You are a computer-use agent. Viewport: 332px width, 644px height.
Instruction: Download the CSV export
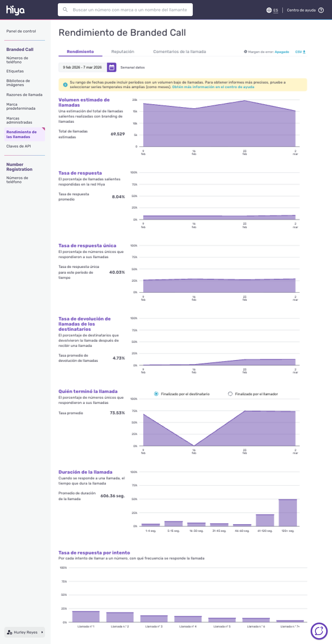(300, 52)
